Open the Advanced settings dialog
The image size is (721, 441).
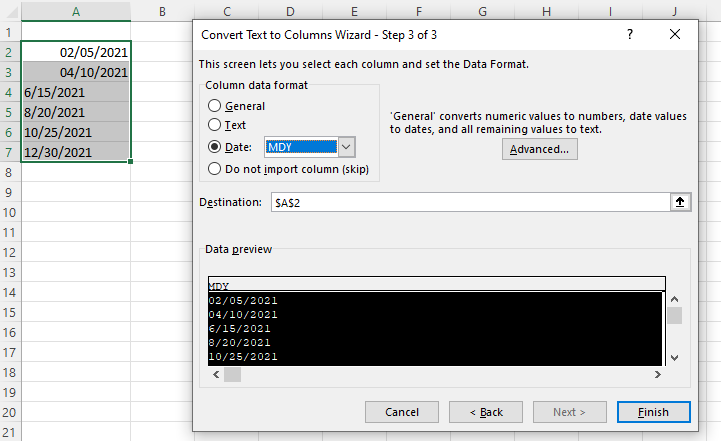coord(539,149)
